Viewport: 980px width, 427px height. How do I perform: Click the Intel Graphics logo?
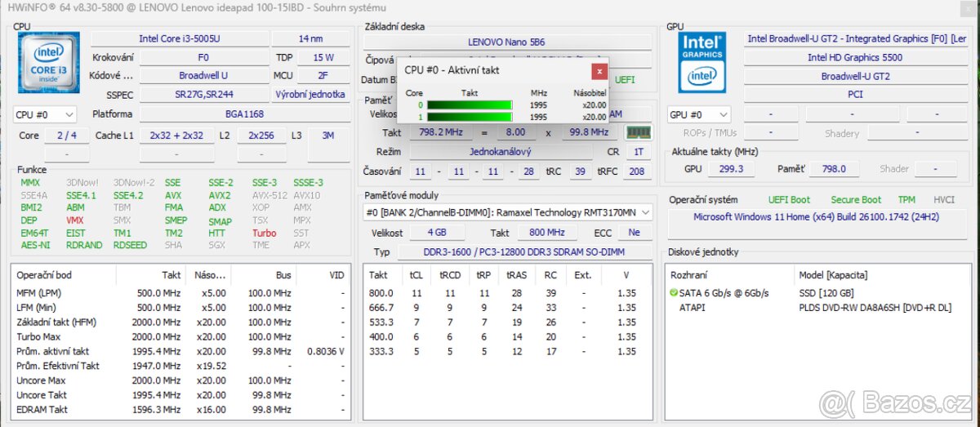(702, 63)
